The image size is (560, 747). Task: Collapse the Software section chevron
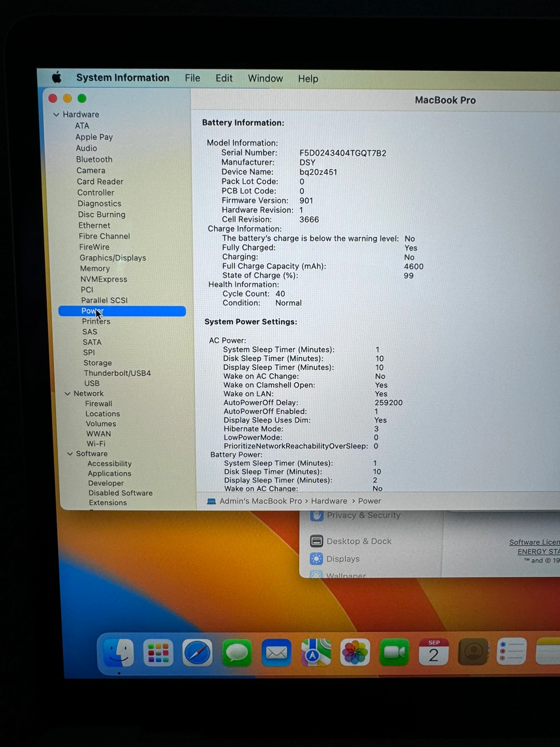[70, 454]
